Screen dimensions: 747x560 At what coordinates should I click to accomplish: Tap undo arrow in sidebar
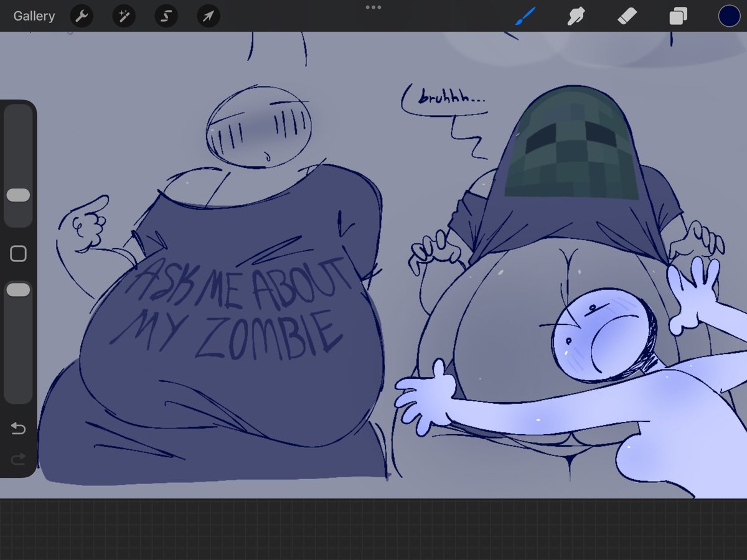coord(18,429)
